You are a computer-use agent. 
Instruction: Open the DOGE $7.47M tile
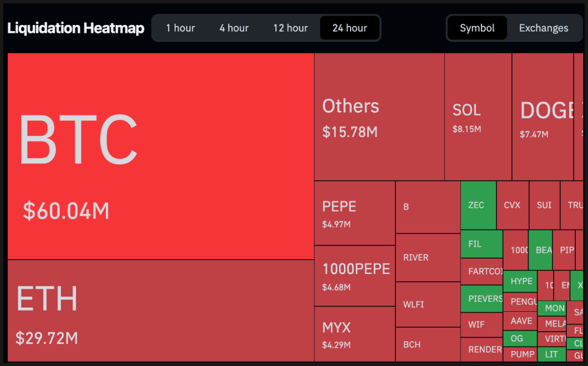pyautogui.click(x=542, y=116)
